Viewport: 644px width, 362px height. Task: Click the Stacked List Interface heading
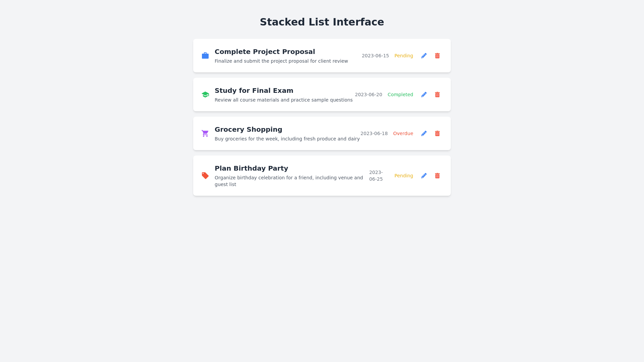click(322, 22)
